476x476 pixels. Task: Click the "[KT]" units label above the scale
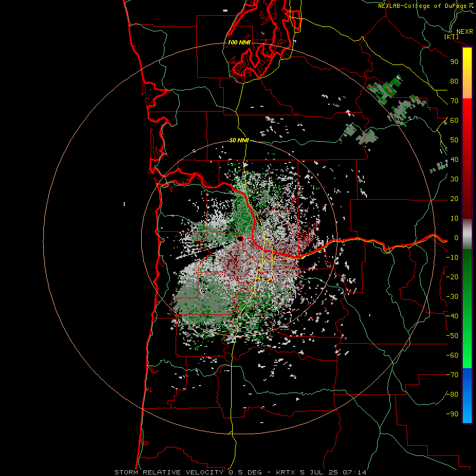(452, 36)
